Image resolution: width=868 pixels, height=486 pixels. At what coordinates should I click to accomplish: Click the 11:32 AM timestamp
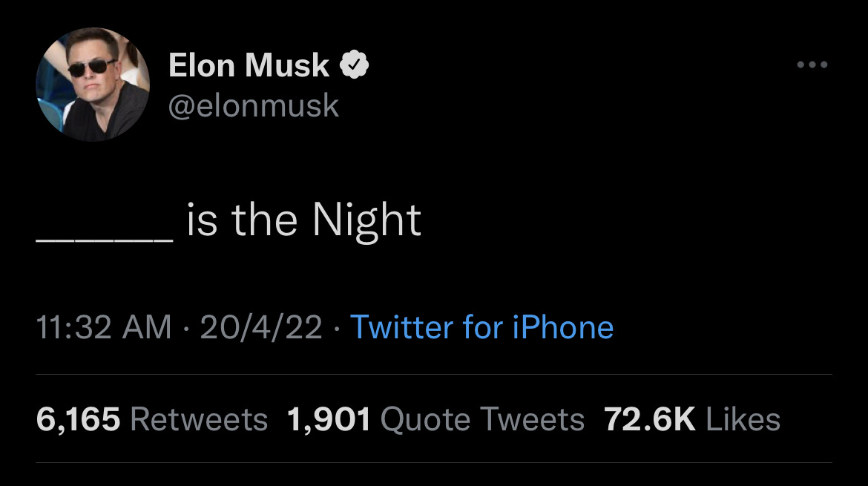tap(104, 327)
